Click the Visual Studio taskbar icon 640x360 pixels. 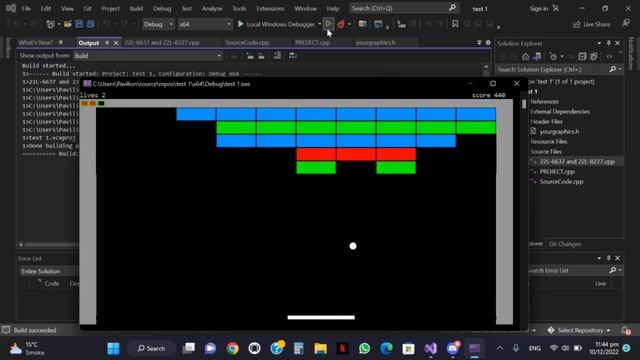point(431,348)
